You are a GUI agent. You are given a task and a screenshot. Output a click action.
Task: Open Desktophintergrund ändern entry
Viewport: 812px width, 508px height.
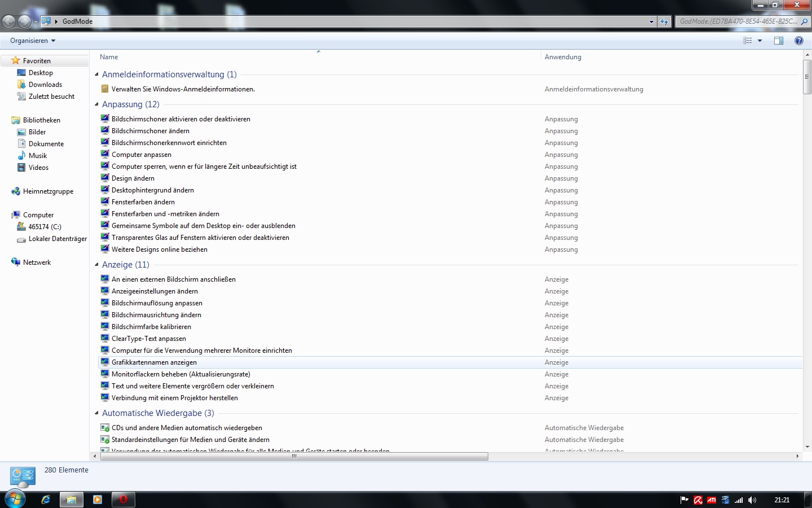tap(152, 190)
